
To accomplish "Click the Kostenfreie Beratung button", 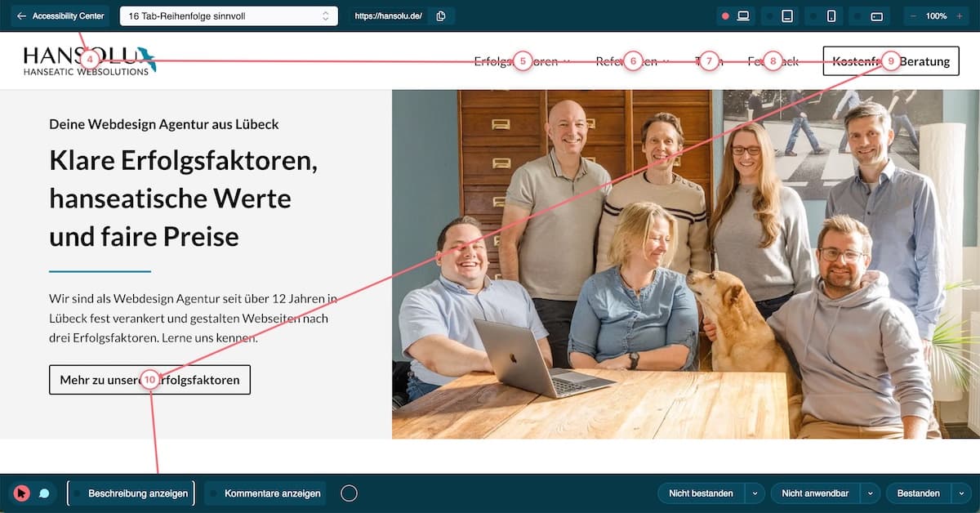I will point(890,60).
